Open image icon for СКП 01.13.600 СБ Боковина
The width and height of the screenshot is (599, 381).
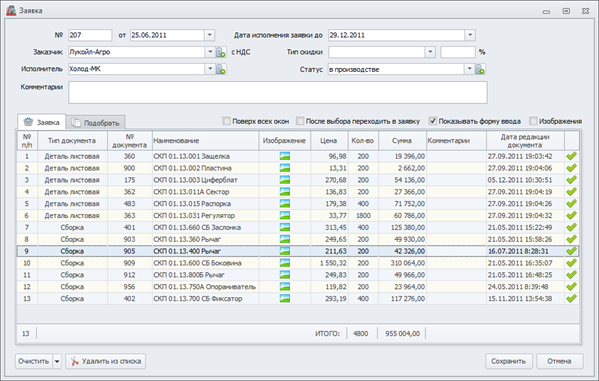click(285, 263)
